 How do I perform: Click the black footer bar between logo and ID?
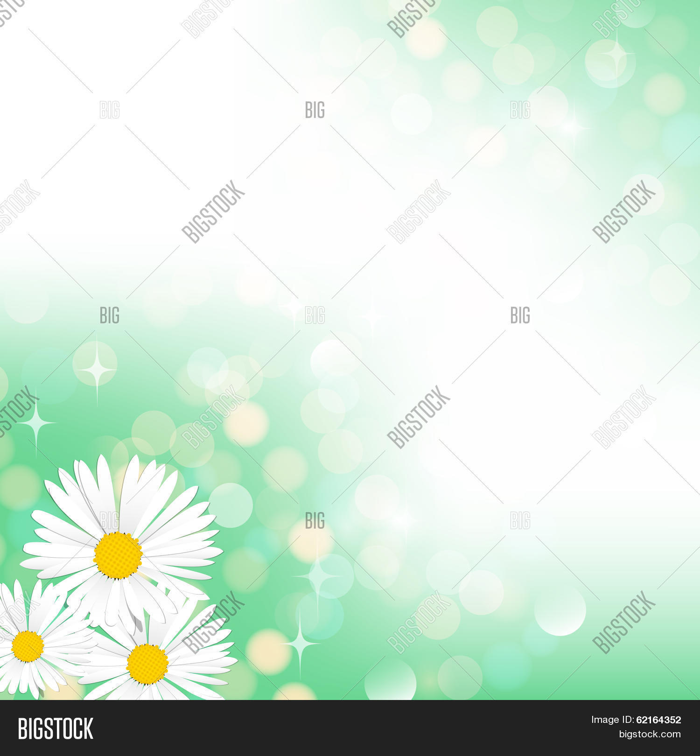click(x=341, y=728)
